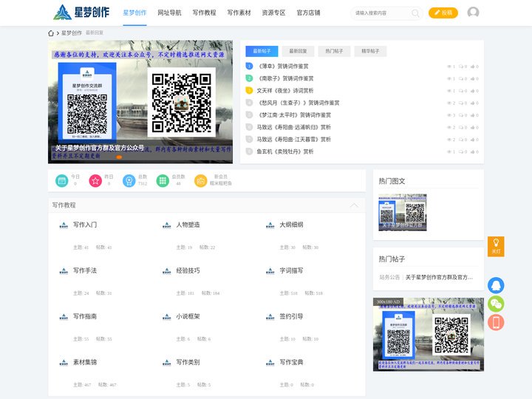Click the search input field

[382, 13]
